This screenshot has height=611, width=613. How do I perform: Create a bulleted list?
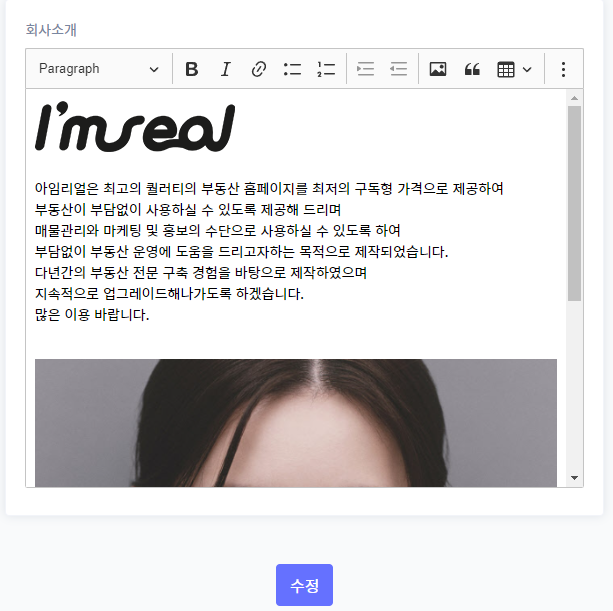(292, 69)
